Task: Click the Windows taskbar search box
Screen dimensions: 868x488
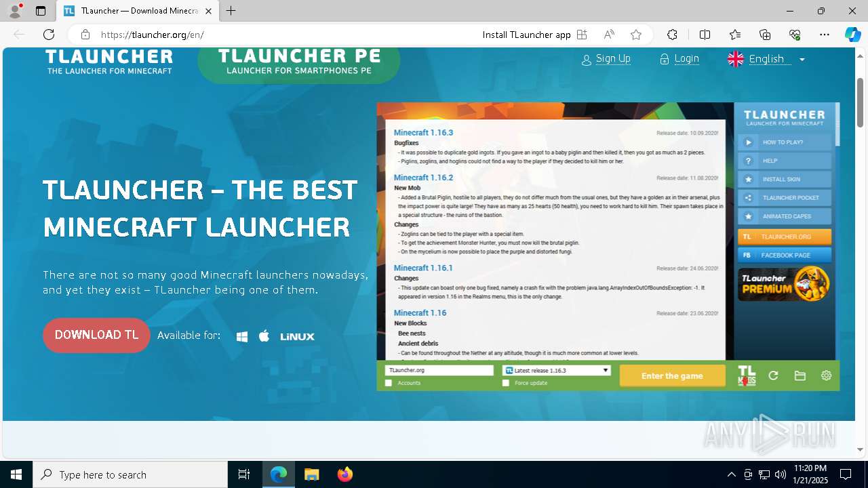Action: [130, 474]
